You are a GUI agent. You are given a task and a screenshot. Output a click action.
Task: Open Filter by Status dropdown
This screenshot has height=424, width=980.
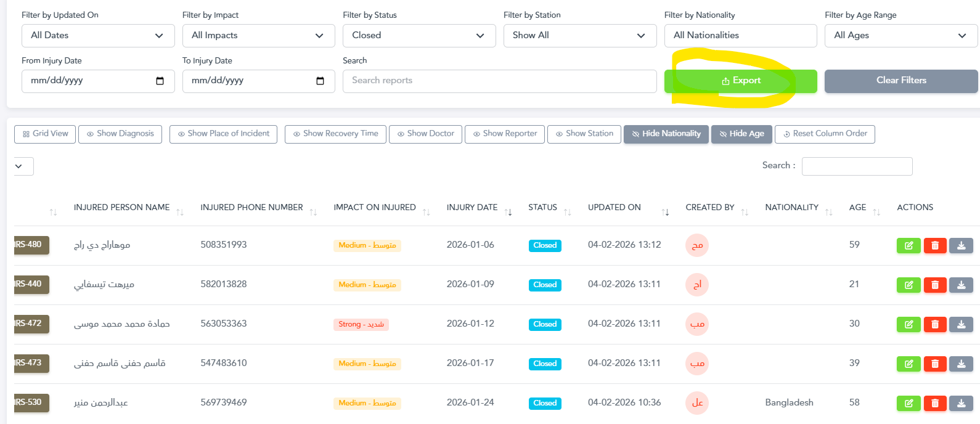click(419, 36)
